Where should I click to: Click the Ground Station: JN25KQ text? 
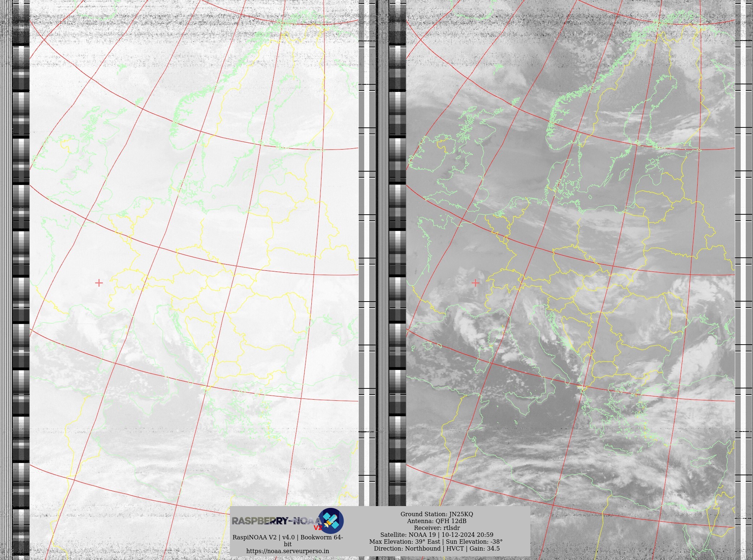(x=437, y=514)
